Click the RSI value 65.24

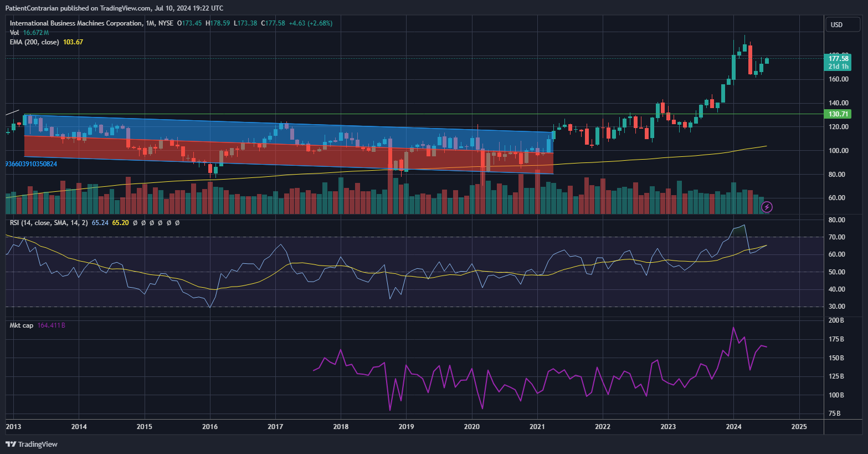click(x=100, y=223)
